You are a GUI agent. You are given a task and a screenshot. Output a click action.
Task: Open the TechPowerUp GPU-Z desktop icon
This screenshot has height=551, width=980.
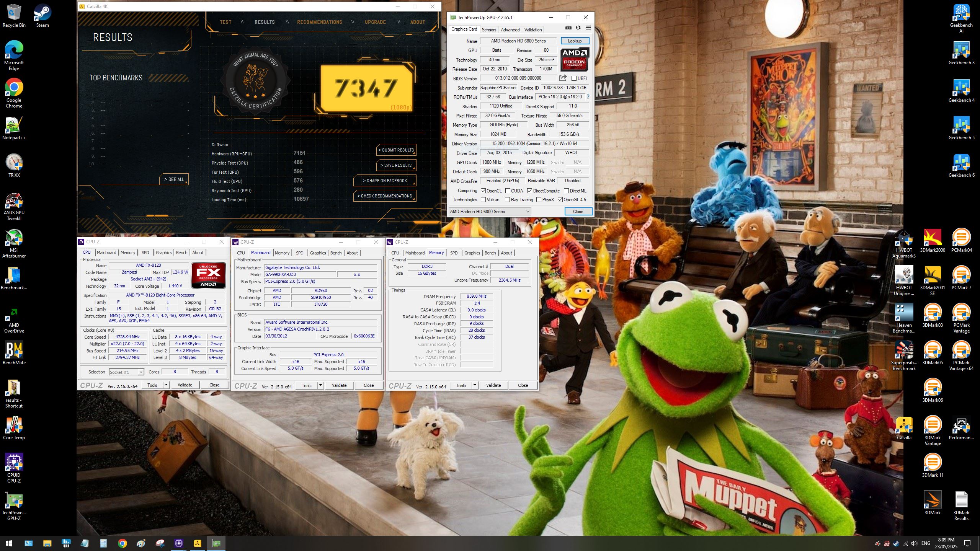pos(14,506)
